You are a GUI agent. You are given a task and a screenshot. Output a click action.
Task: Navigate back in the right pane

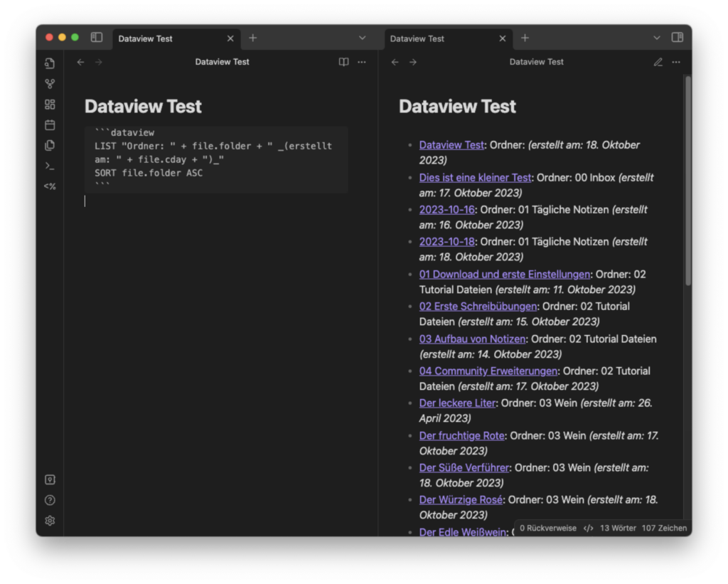(395, 63)
